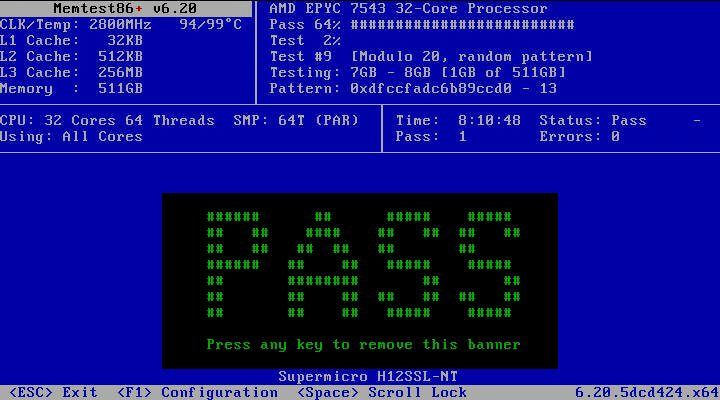Select the L3 Cache 256MB entry
This screenshot has height=400, width=720.
click(72, 72)
